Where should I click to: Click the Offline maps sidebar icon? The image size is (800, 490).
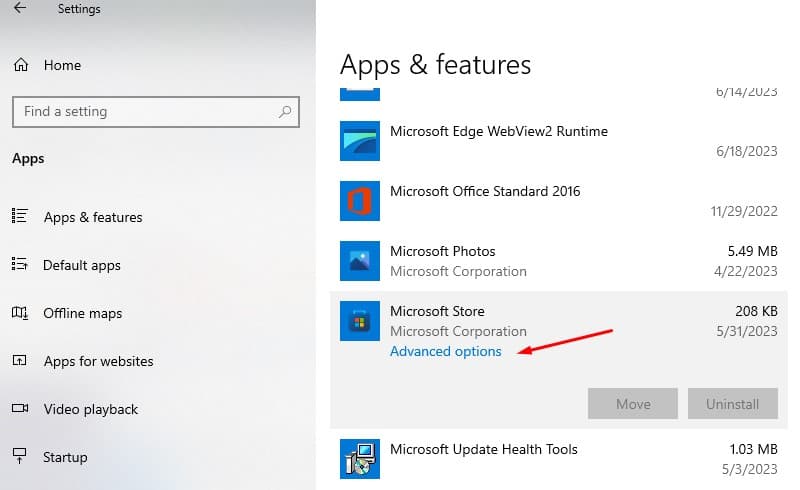tap(20, 312)
